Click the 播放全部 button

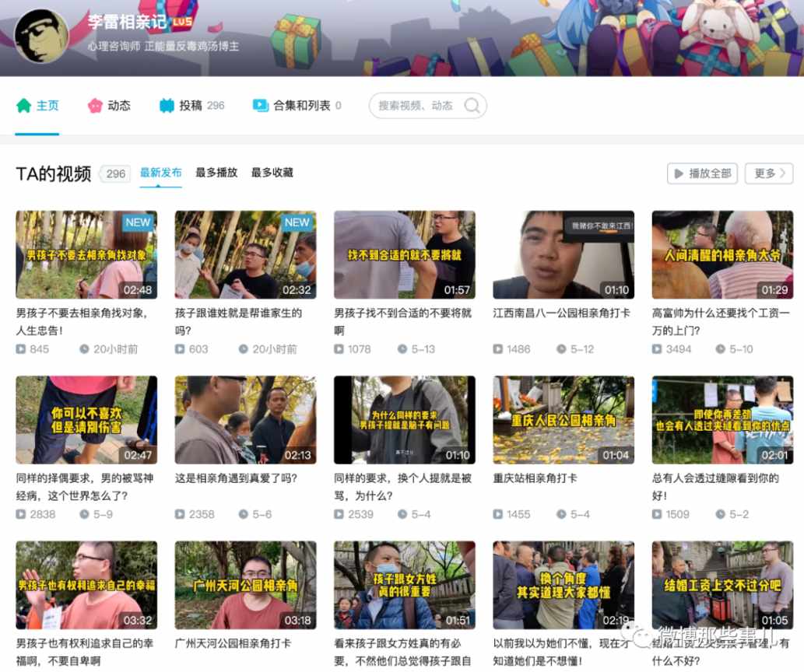pyautogui.click(x=702, y=173)
